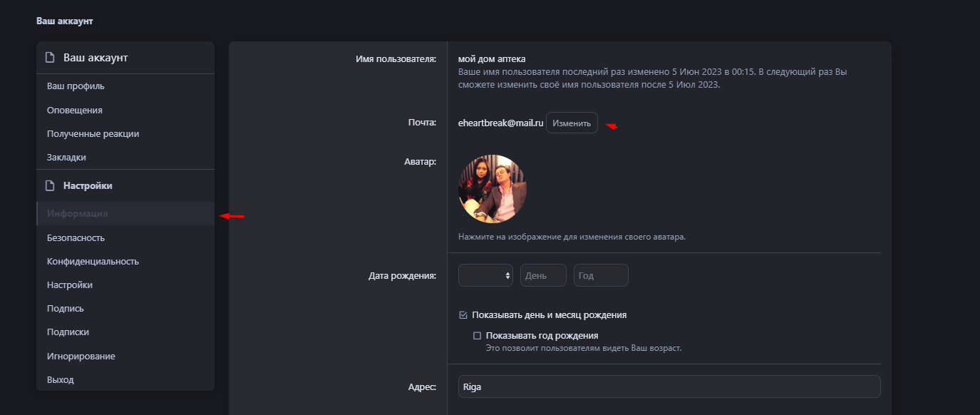980x415 pixels.
Task: Navigate to Конфиденциальность settings
Action: pos(93,262)
